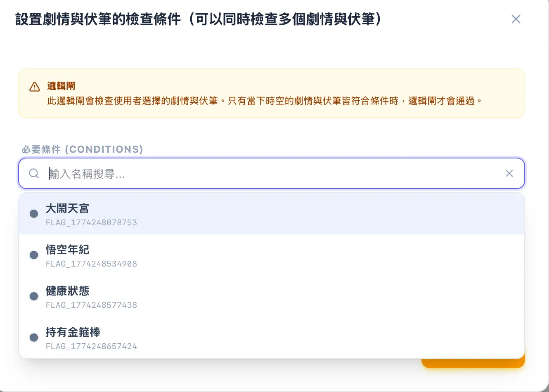Screen dimensions: 549x392
Task: Click the dot beside 持有金箍棒
Action: click(34, 338)
